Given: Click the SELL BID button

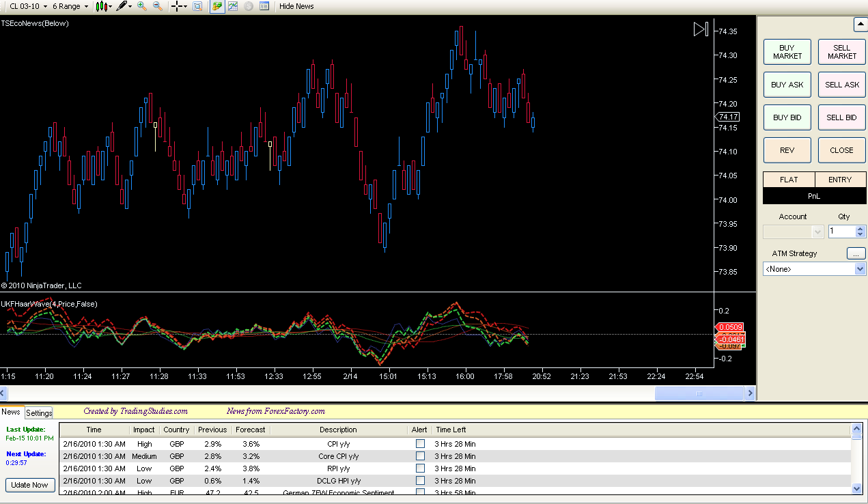Looking at the screenshot, I should coord(842,117).
